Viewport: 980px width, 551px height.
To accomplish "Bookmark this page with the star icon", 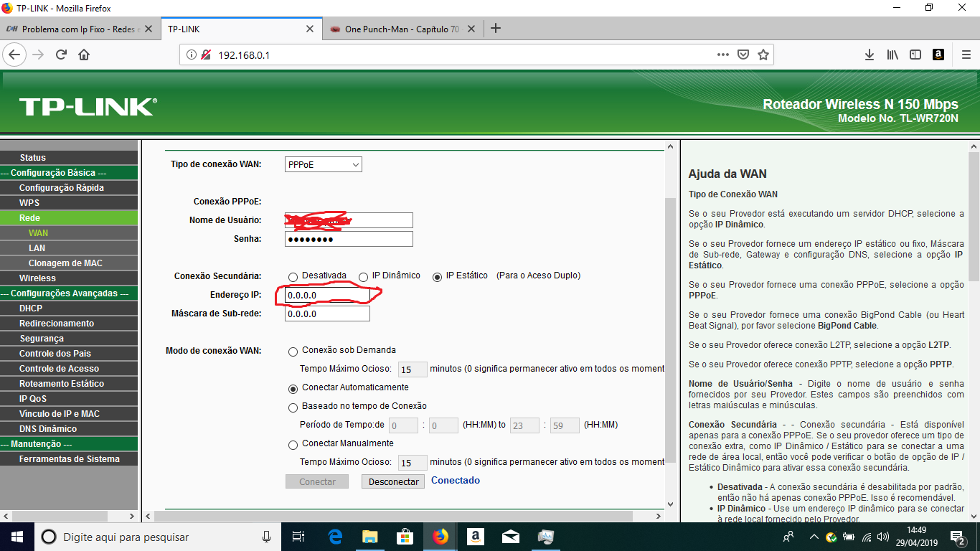I will 763,55.
